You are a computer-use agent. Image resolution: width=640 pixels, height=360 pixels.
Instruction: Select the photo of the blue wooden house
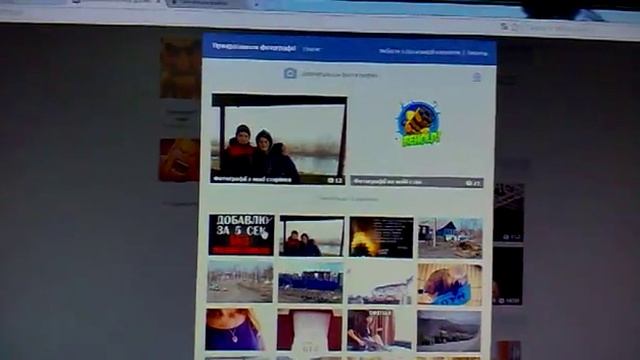tap(450, 238)
